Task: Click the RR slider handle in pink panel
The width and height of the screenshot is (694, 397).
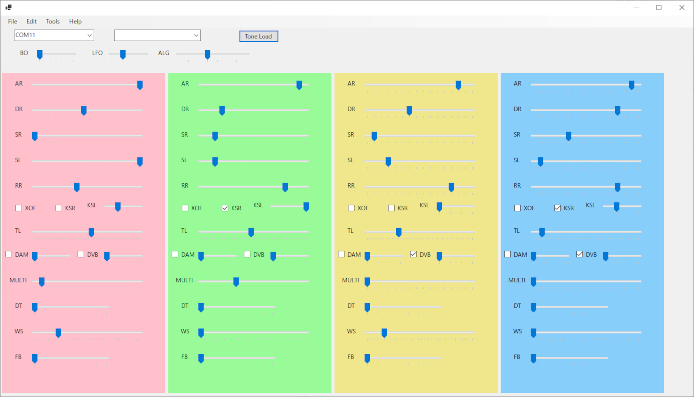Action: (77, 188)
